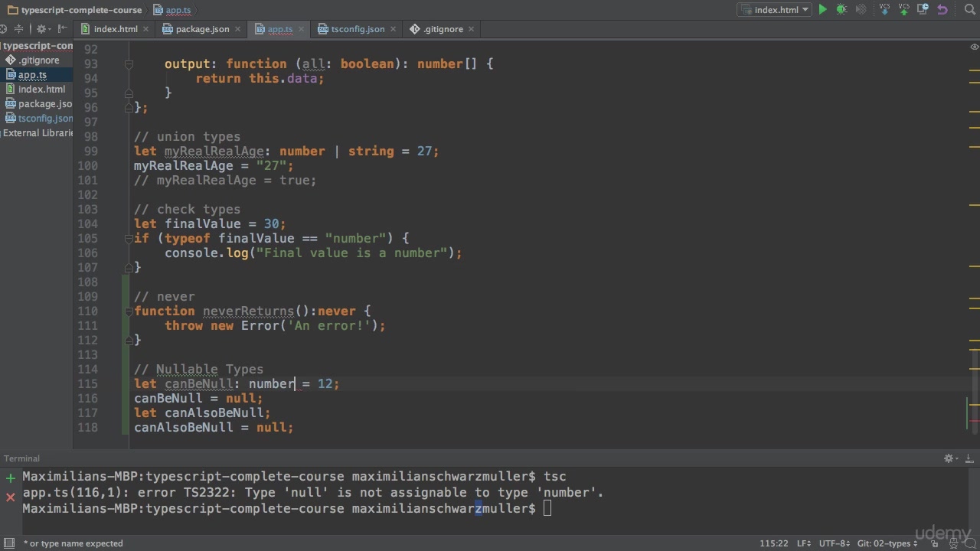Click collapse all icon in project panel
Image resolution: width=980 pixels, height=551 pixels.
point(19,29)
